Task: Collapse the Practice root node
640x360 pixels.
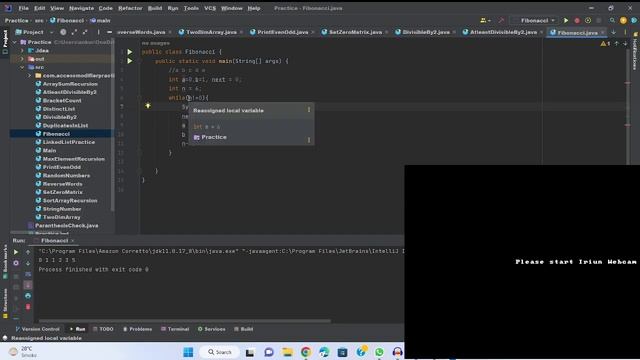Action: point(15,42)
